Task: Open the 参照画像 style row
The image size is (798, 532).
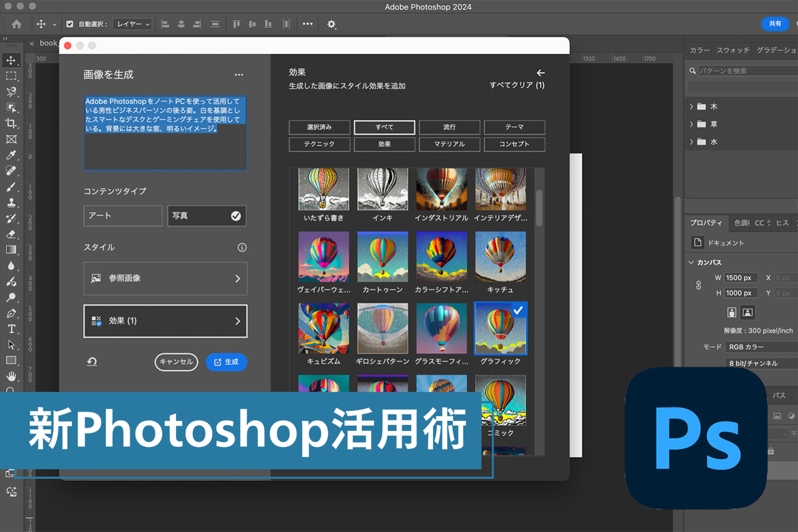Action: pos(166,278)
